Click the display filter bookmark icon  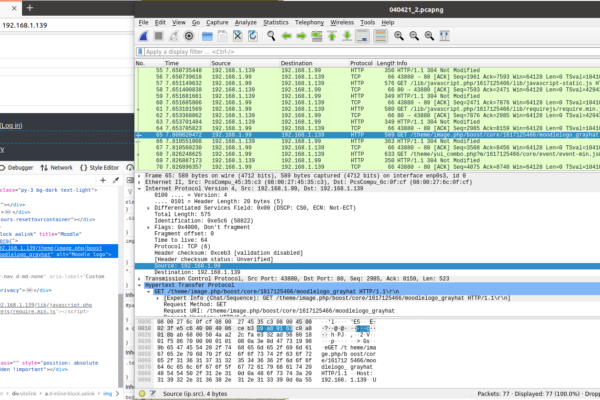point(140,51)
